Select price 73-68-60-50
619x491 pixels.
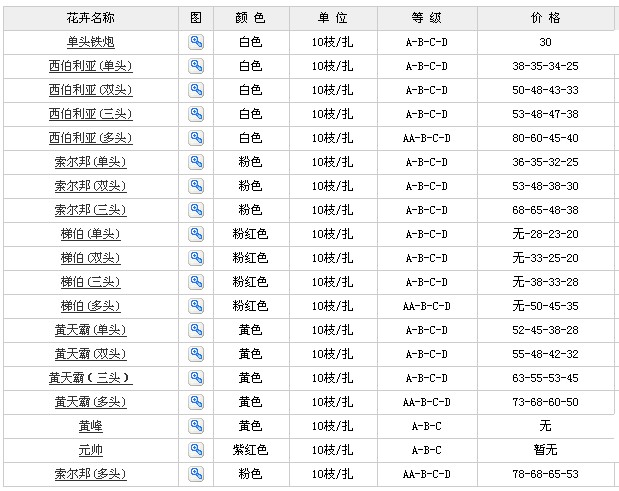coord(545,402)
